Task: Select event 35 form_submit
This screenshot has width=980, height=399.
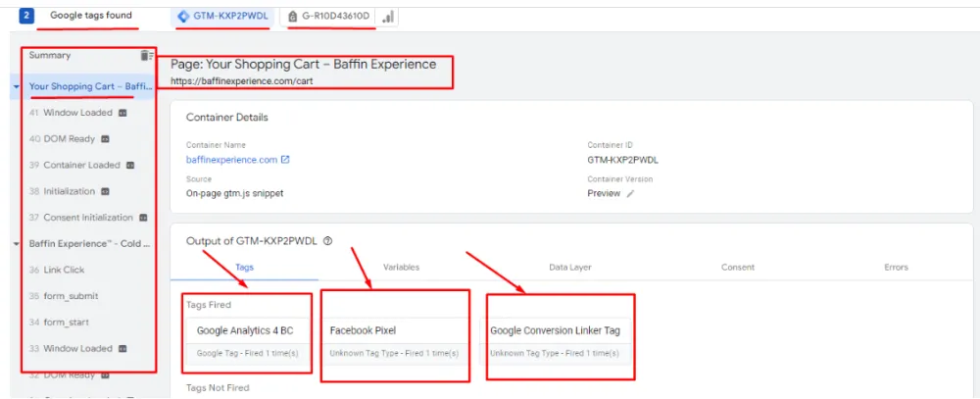Action: tap(64, 296)
